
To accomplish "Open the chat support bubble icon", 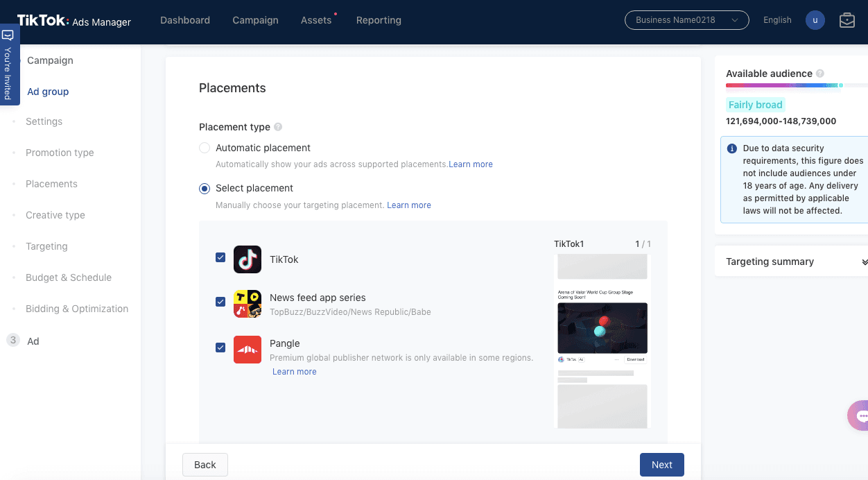I will [860, 416].
